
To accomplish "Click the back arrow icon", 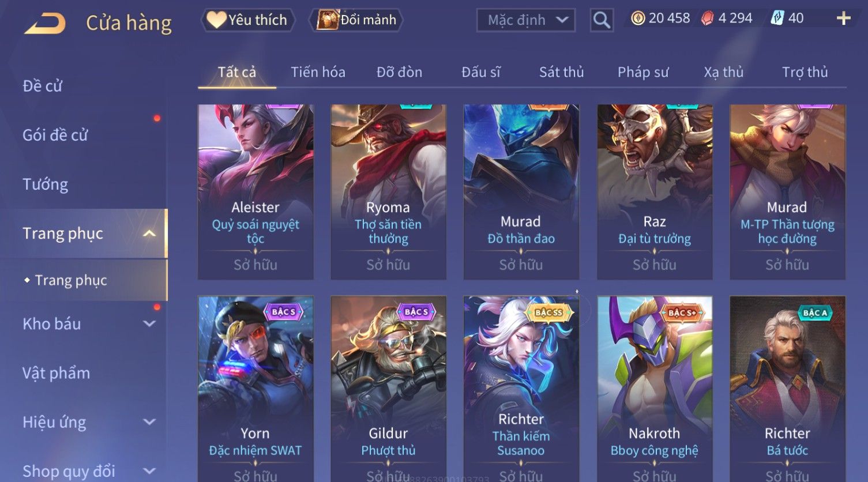I will (44, 24).
